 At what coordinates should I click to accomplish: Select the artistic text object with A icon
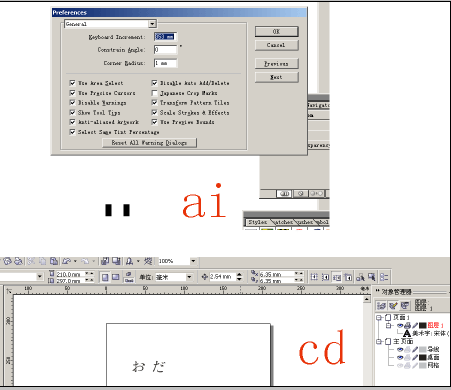point(425,333)
